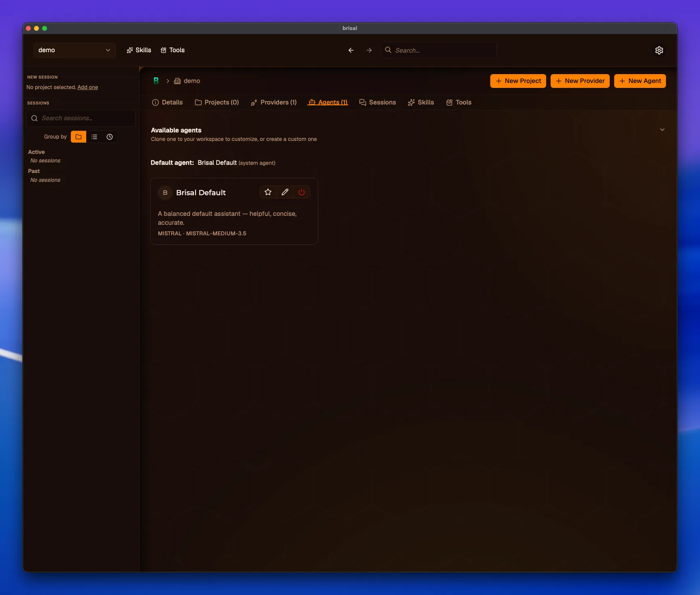Image resolution: width=700 pixels, height=595 pixels.
Task: Follow the Add one link
Action: point(88,87)
